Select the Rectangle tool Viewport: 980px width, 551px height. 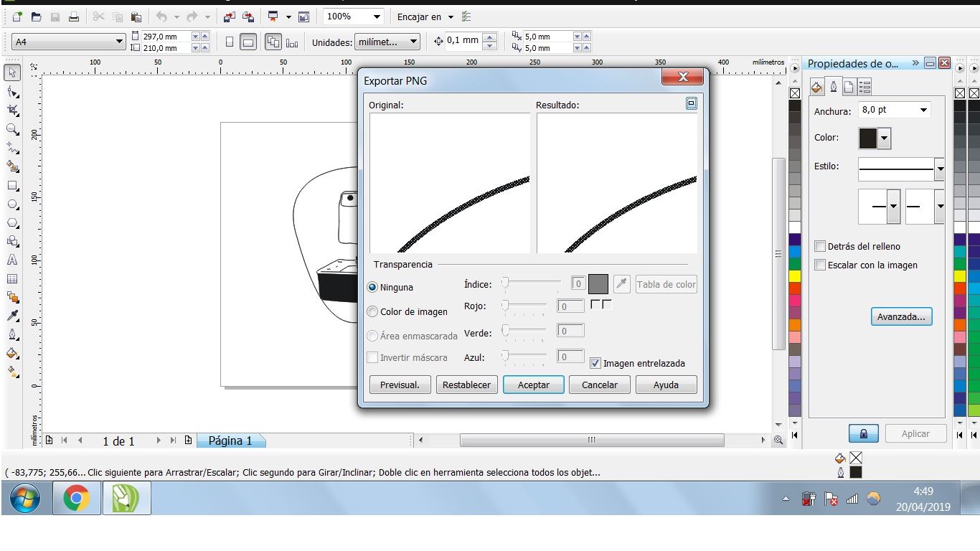[x=13, y=185]
